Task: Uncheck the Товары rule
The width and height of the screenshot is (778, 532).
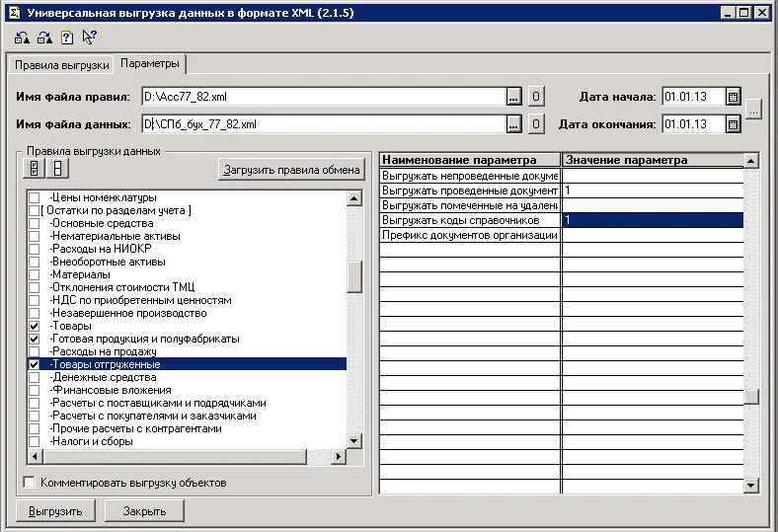Action: (x=34, y=327)
